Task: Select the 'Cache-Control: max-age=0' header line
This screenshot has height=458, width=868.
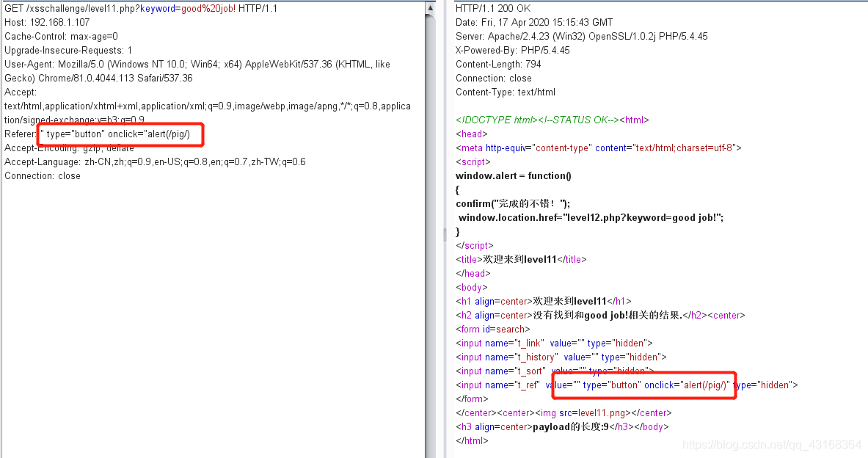Action: pyautogui.click(x=61, y=37)
